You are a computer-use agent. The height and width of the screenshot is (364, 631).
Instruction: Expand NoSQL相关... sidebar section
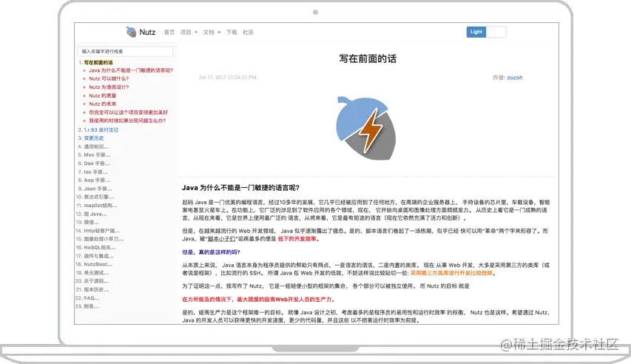click(99, 247)
